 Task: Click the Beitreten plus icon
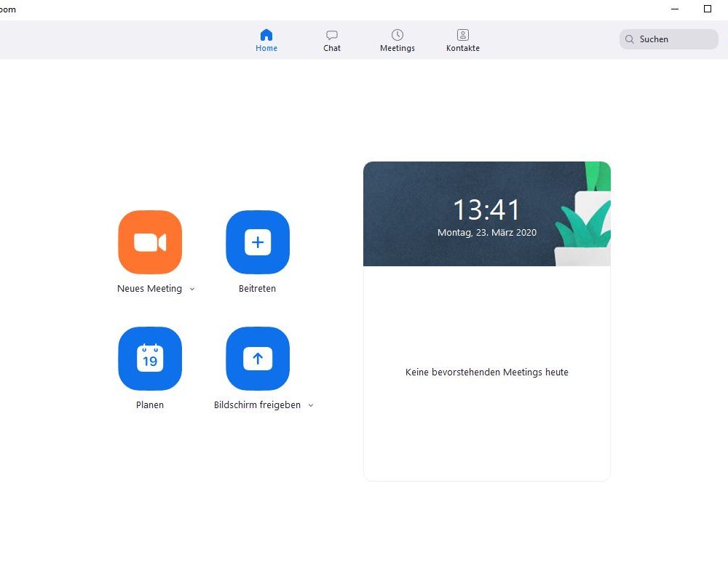pos(258,242)
